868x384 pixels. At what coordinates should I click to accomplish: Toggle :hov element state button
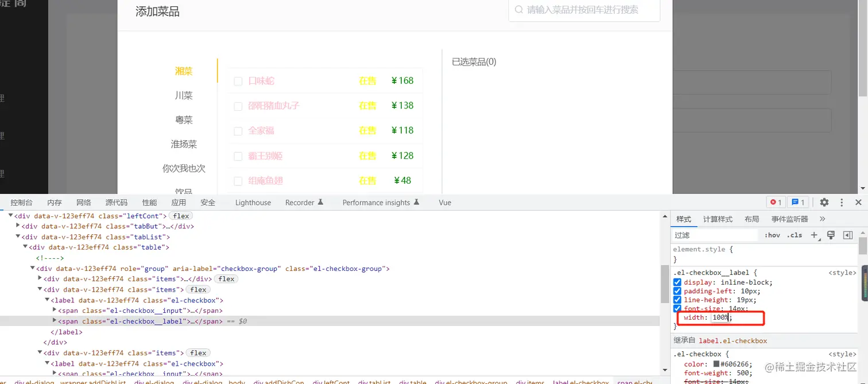pos(772,235)
